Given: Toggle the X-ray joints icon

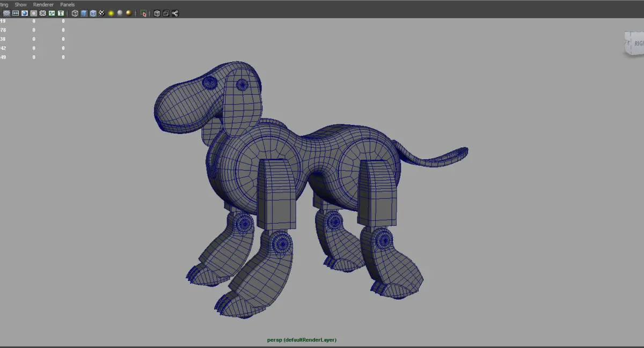Looking at the screenshot, I should 175,13.
